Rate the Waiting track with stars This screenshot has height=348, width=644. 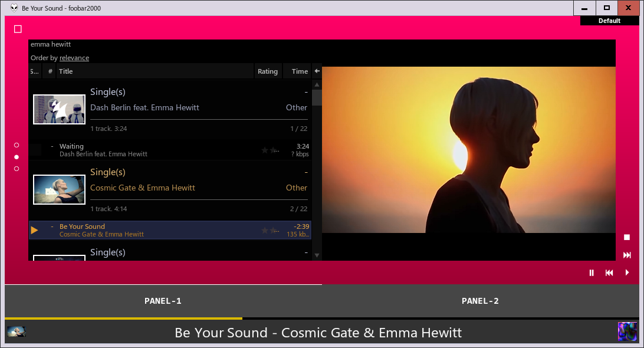(x=270, y=150)
